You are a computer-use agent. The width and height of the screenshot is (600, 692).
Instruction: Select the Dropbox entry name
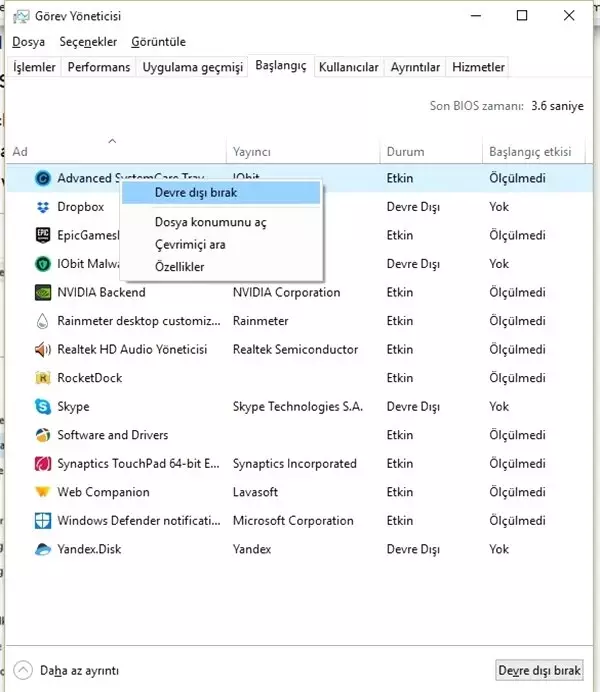pyautogui.click(x=81, y=207)
